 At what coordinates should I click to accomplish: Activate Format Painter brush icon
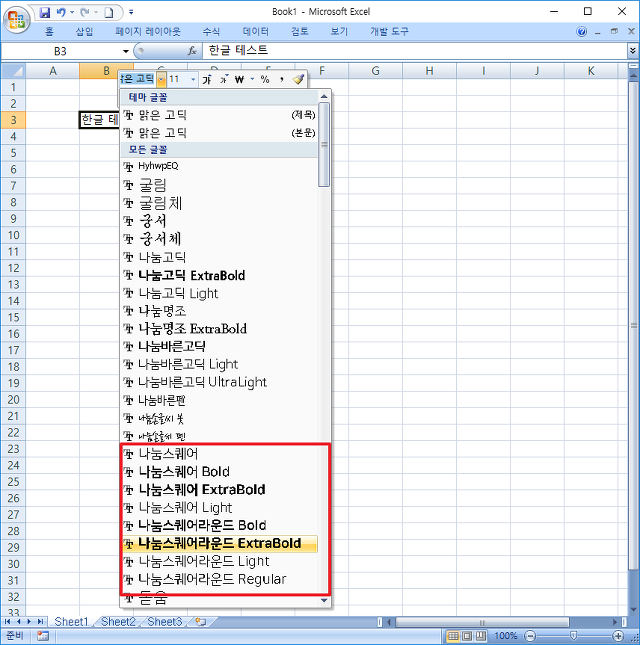(x=299, y=79)
